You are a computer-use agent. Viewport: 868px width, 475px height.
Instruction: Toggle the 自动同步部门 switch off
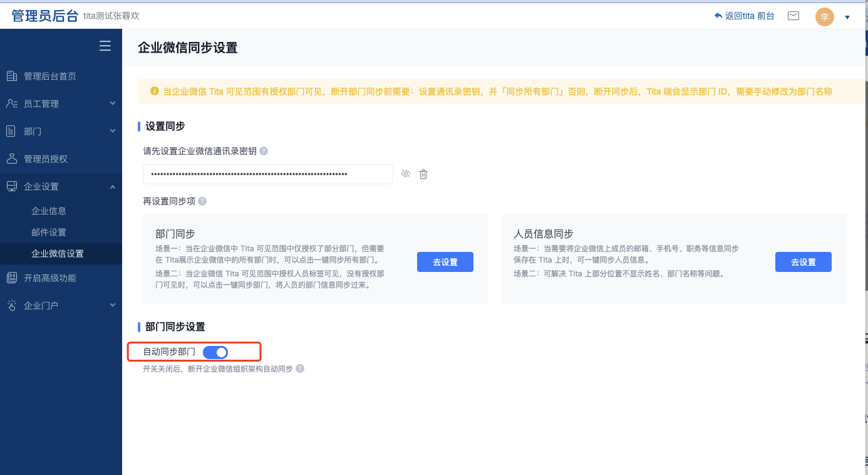click(x=215, y=352)
